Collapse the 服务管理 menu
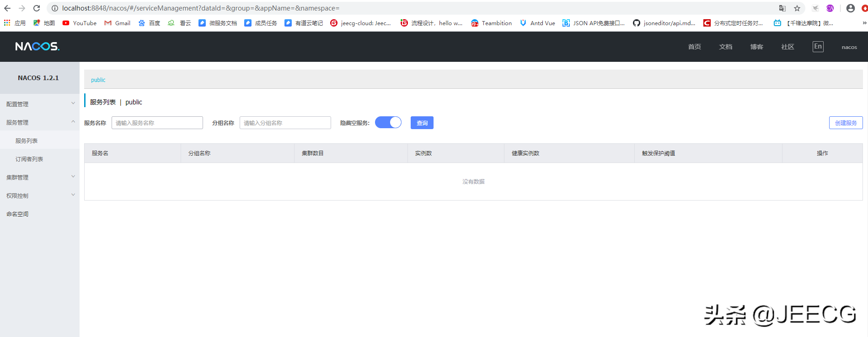 pyautogui.click(x=40, y=122)
